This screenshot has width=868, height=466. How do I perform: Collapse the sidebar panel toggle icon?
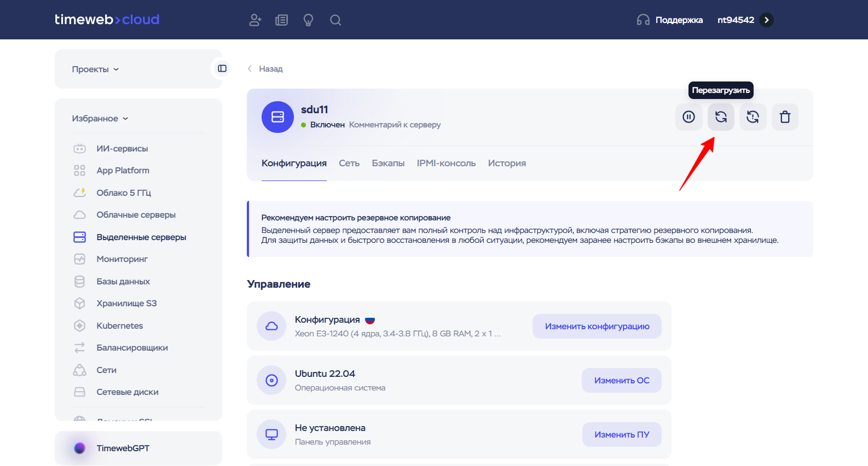pos(222,68)
